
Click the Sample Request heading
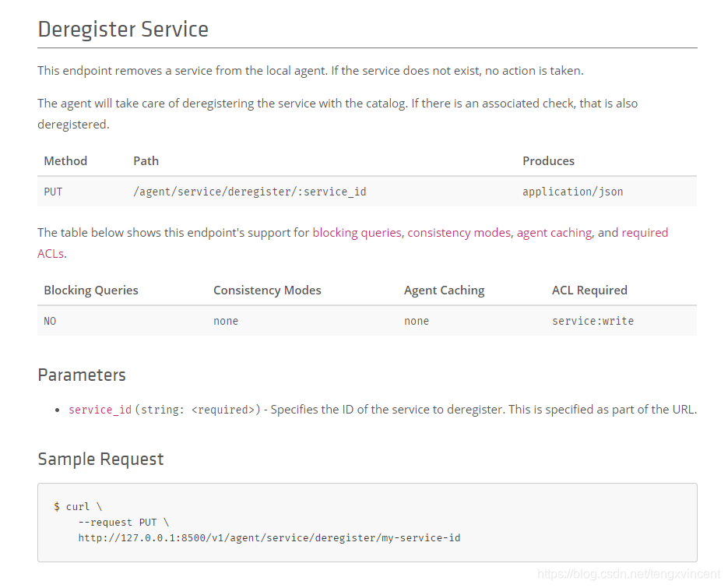point(100,459)
